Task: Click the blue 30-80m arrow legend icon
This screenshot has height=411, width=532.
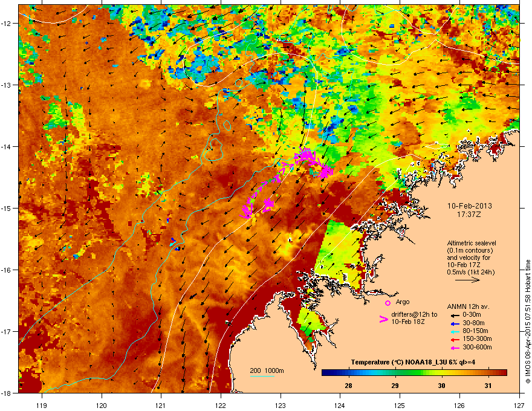Action: tap(455, 323)
